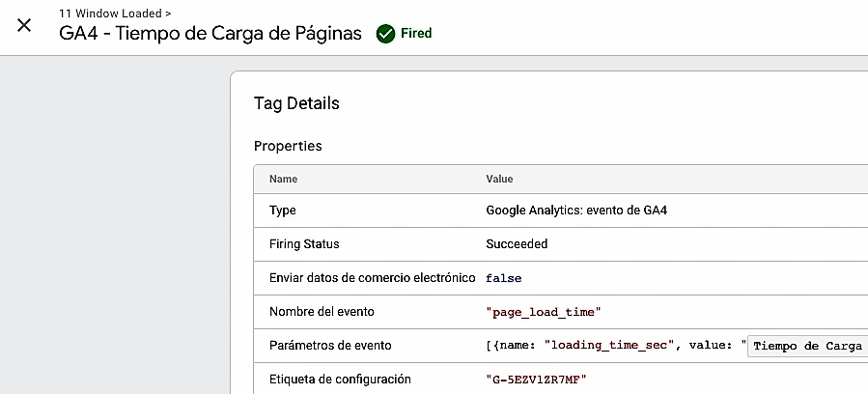
Task: Click the false value for comercio electrónico
Action: pyautogui.click(x=503, y=278)
